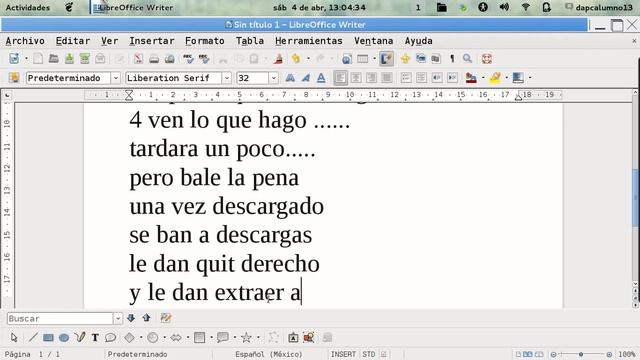
Task: Adjust the zoom slider in status bar
Action: coord(581,354)
